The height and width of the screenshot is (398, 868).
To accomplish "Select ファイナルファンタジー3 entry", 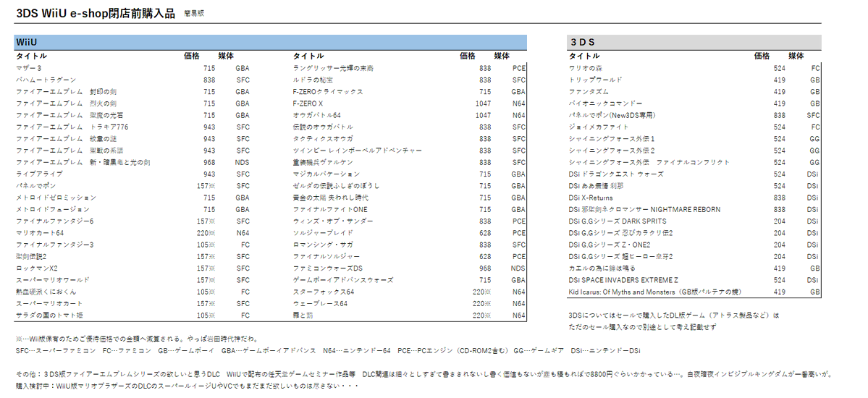I will [55, 245].
